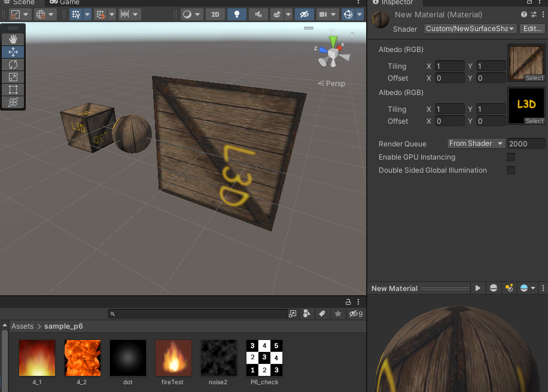Open the material help icon
Viewport: 548px width, 392px height.
click(524, 14)
